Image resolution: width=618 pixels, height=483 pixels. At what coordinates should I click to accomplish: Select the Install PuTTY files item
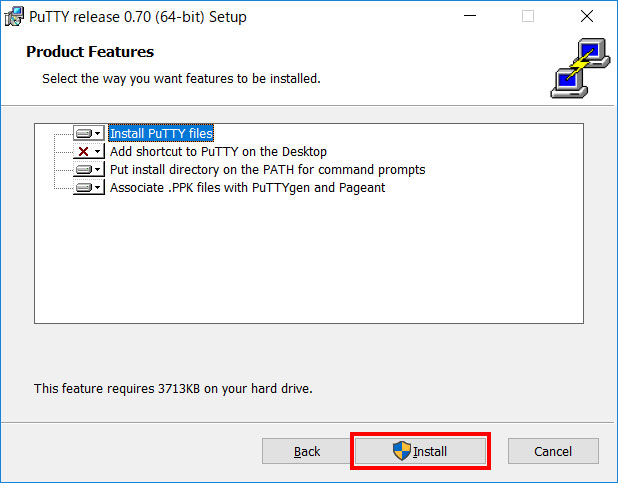pos(161,133)
